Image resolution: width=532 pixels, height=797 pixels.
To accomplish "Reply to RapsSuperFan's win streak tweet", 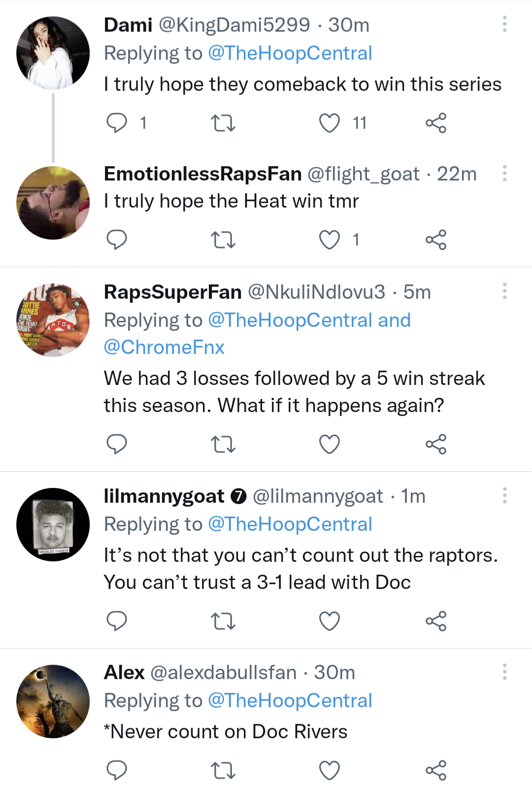I will [x=117, y=444].
